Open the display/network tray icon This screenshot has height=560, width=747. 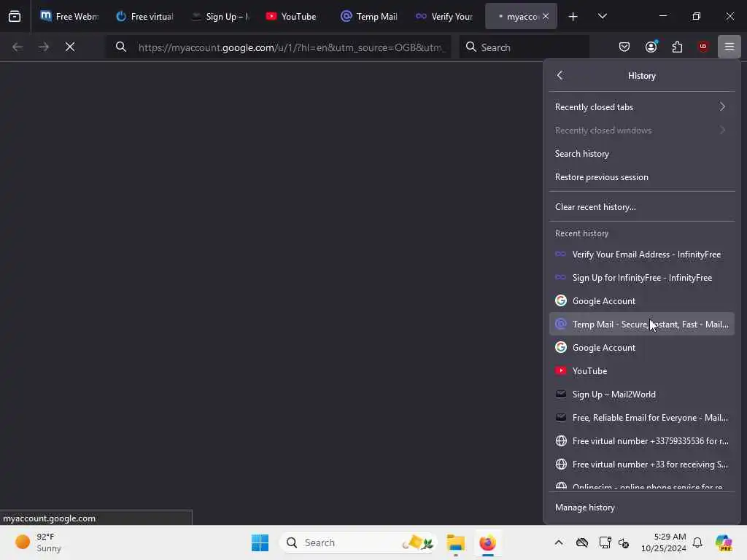(605, 542)
